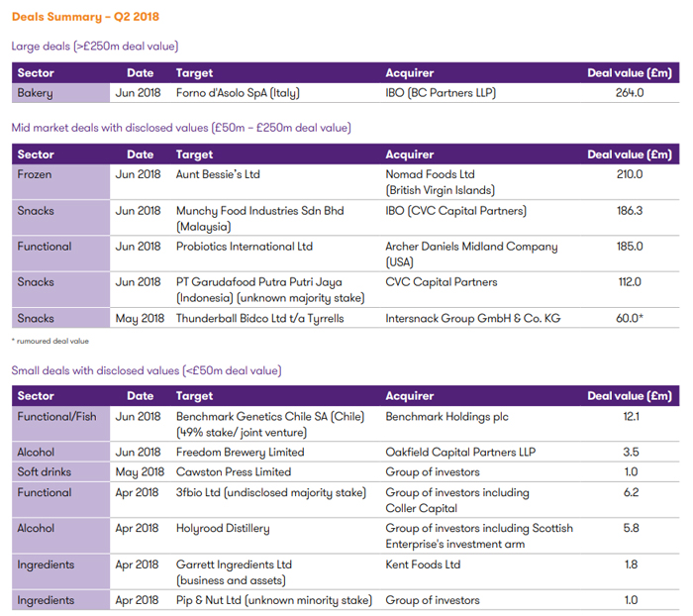Image resolution: width=693 pixels, height=616 pixels.
Task: Select 'Apr 2018' date in Pip & Nut row
Action: 137,600
